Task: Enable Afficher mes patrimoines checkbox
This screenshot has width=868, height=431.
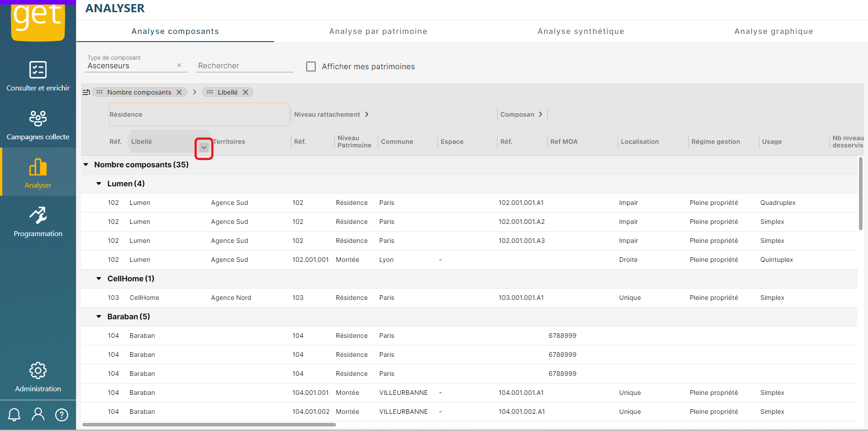Action: click(311, 66)
